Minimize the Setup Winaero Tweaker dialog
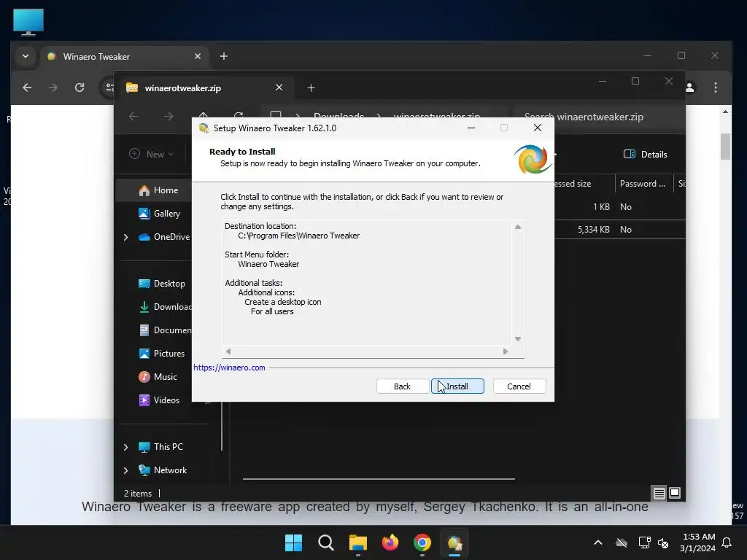 (x=471, y=128)
